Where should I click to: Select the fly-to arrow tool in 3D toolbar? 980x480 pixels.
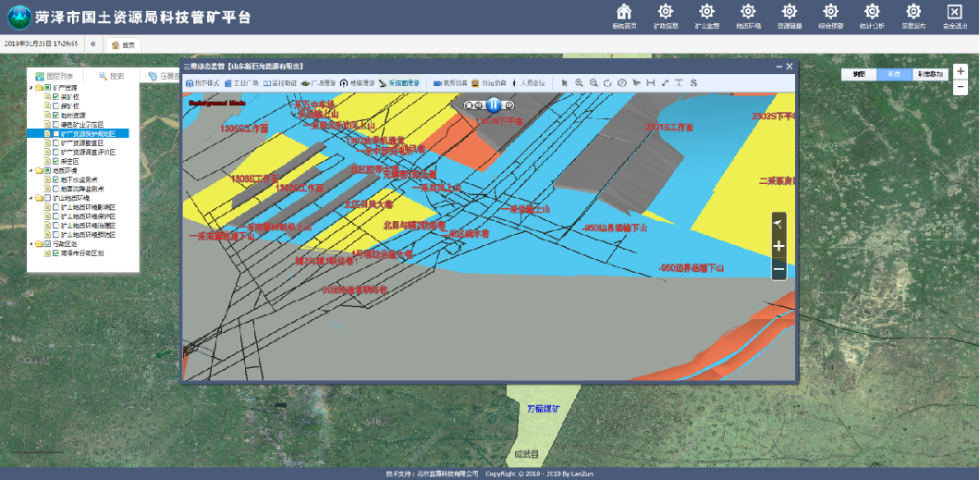click(636, 82)
